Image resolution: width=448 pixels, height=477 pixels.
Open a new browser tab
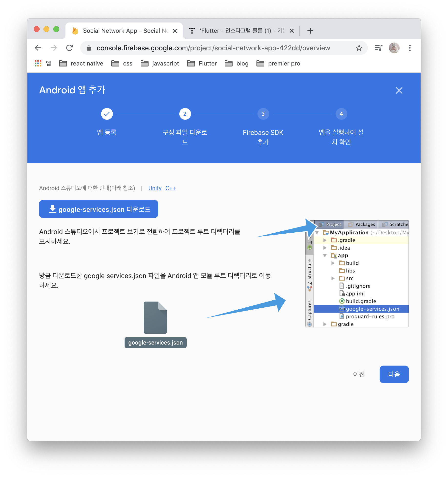[310, 31]
